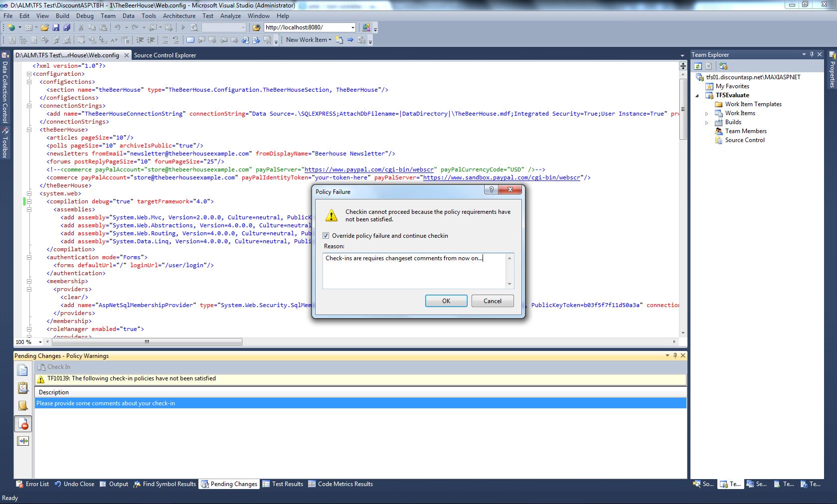
Task: Expand the Work Items tree node
Action: [706, 114]
